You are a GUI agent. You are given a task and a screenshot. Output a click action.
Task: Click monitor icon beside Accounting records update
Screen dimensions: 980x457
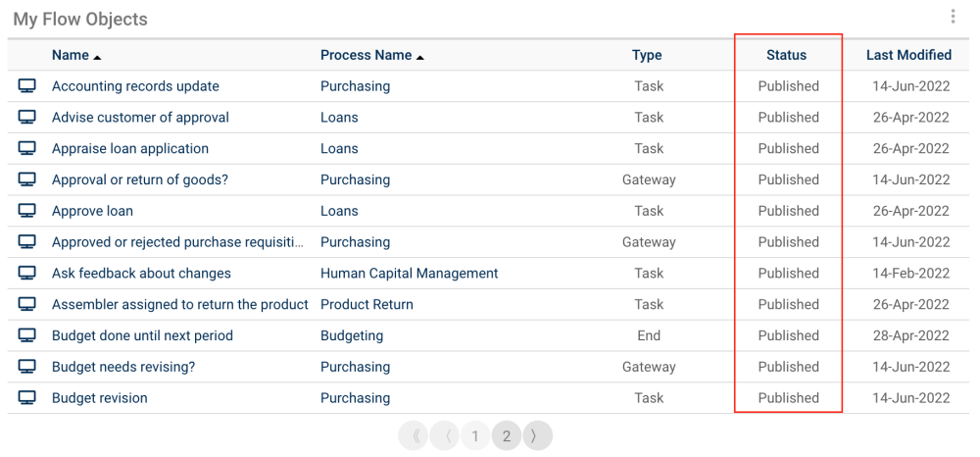point(27,86)
